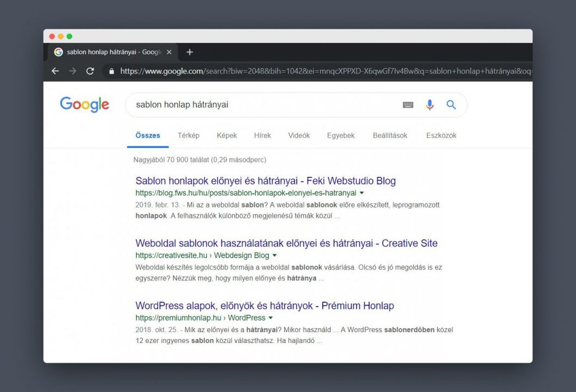Click the search box with sablon honlap hátrányai
Screen dimensions: 576x392
coord(296,105)
